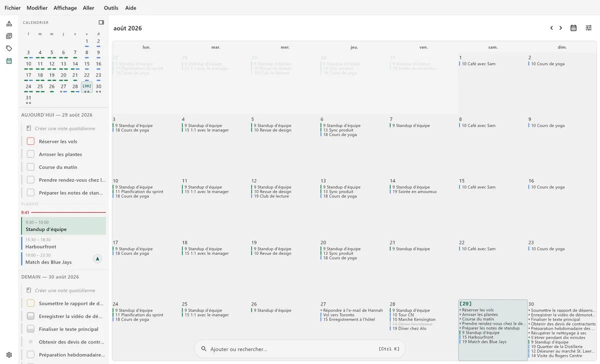Open the Aide menu
600x364 pixels.
click(130, 8)
